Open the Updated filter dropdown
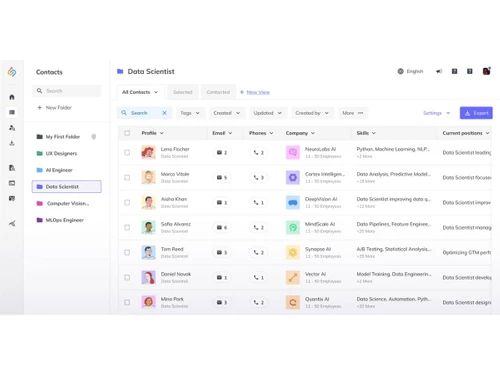 coord(268,113)
